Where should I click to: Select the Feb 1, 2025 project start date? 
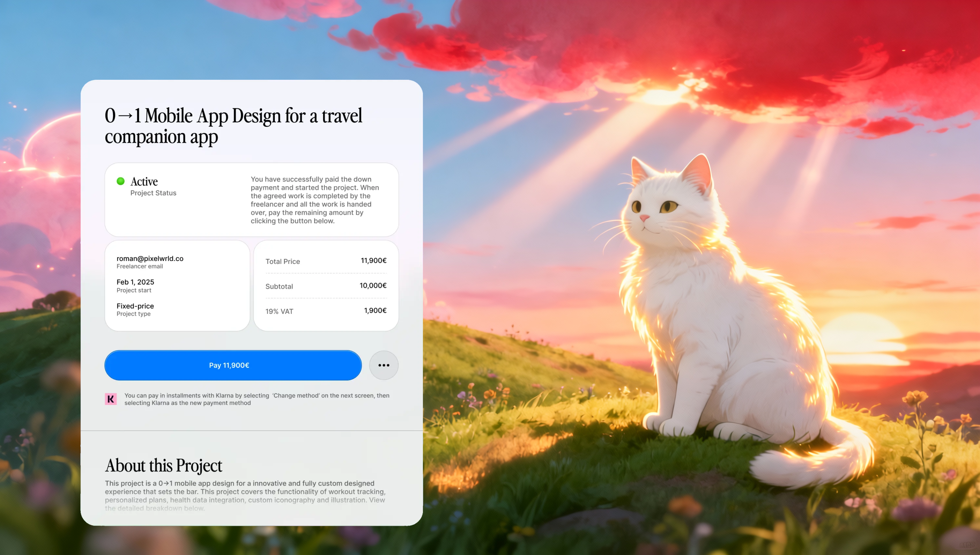[x=135, y=282]
